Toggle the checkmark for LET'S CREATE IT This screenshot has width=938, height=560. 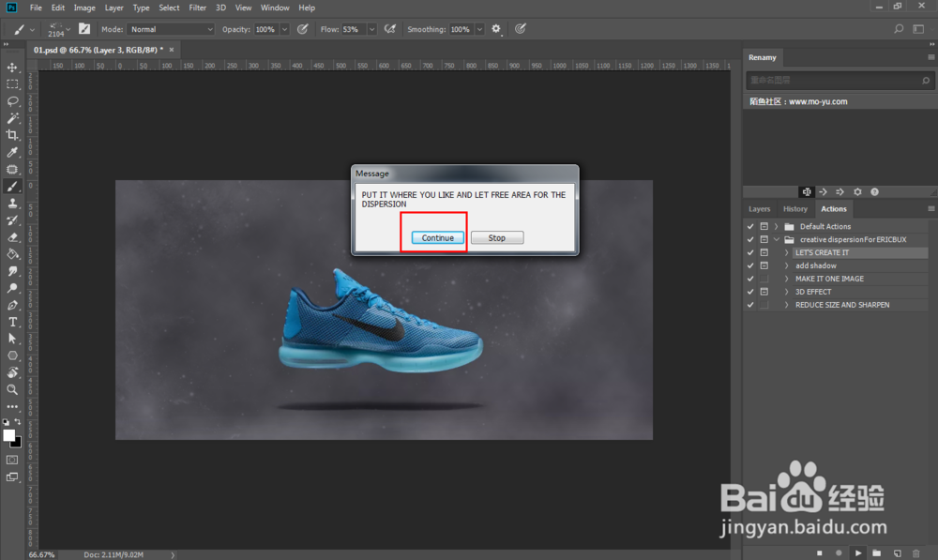[750, 252]
